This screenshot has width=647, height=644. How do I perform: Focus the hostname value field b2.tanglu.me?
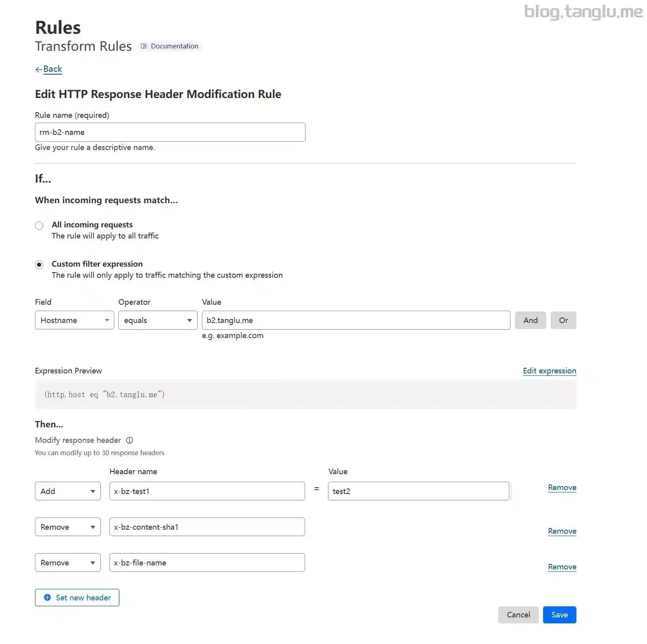(356, 320)
